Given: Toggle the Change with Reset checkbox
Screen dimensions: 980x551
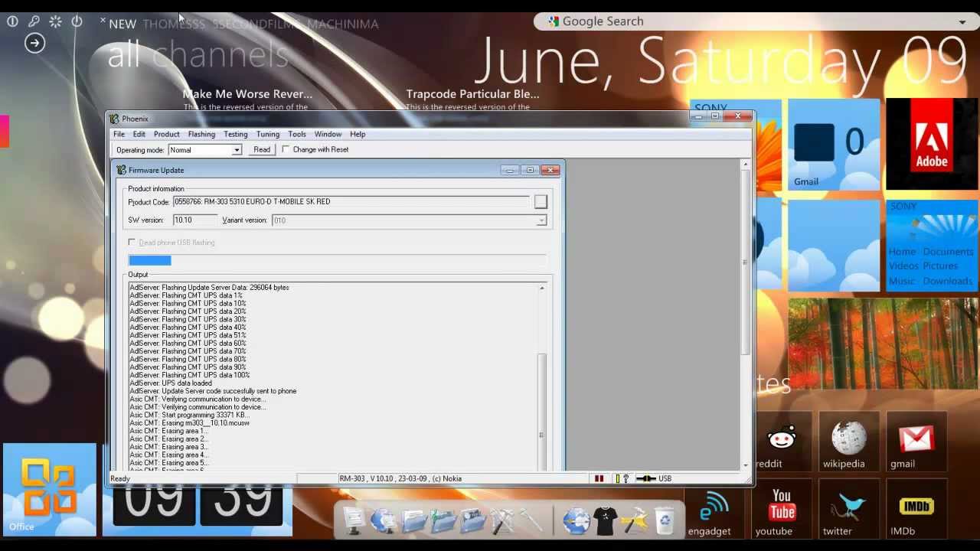Looking at the screenshot, I should pos(286,149).
